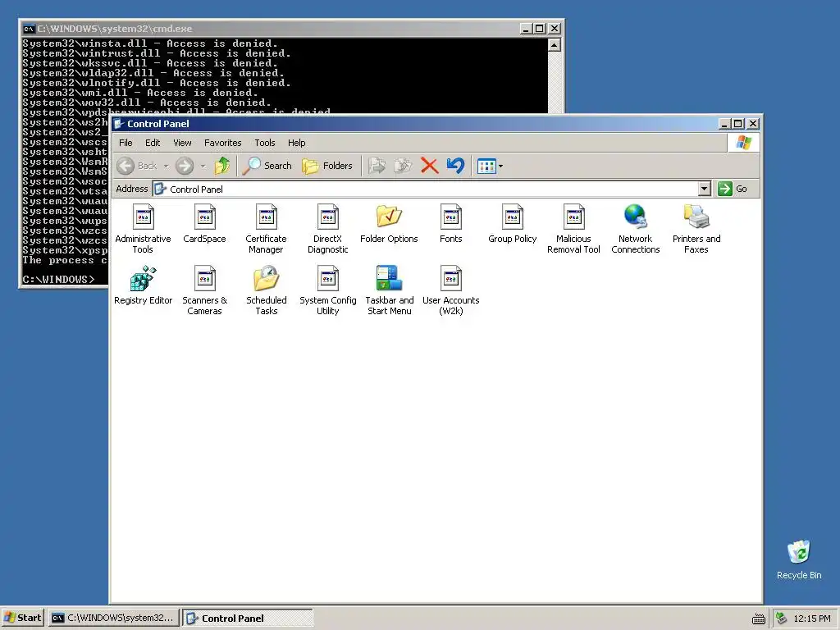Click the Move To toolbar icon
Image resolution: width=840 pixels, height=630 pixels.
point(377,166)
